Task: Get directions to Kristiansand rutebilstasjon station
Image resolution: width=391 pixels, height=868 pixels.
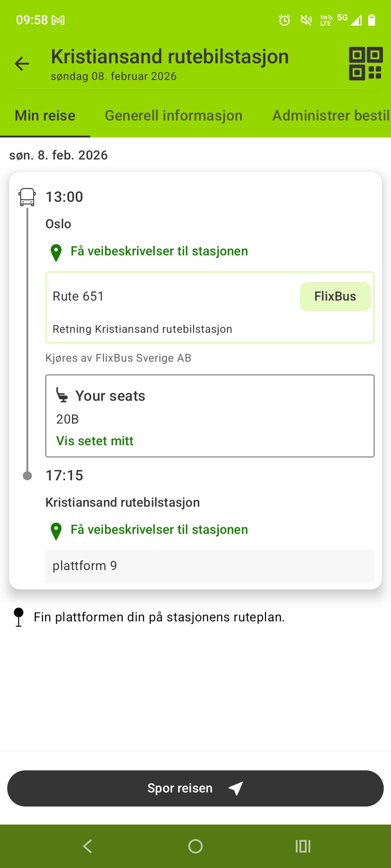Action: [x=159, y=529]
